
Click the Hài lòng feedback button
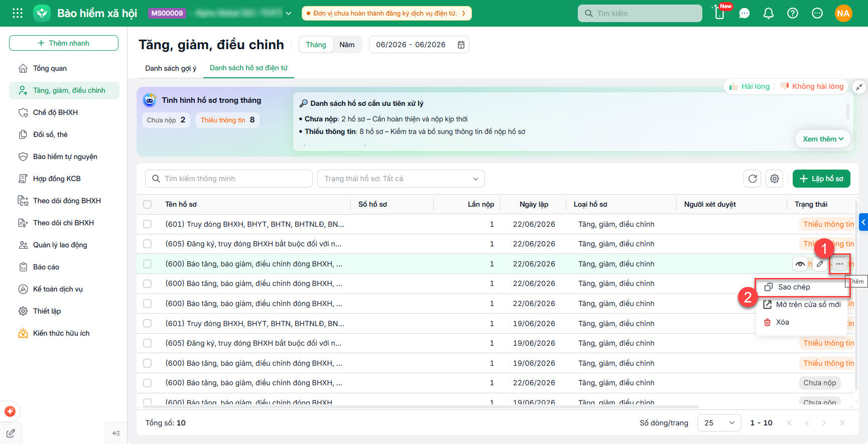(750, 86)
